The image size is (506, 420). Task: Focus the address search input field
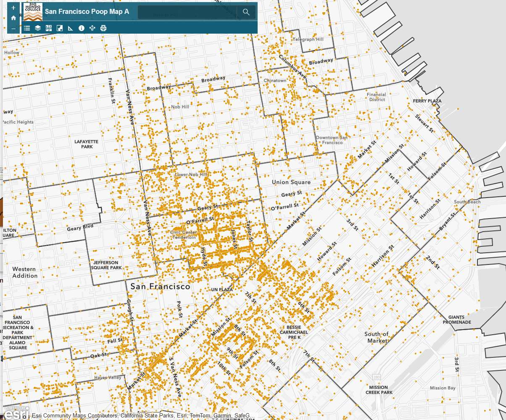coord(187,12)
